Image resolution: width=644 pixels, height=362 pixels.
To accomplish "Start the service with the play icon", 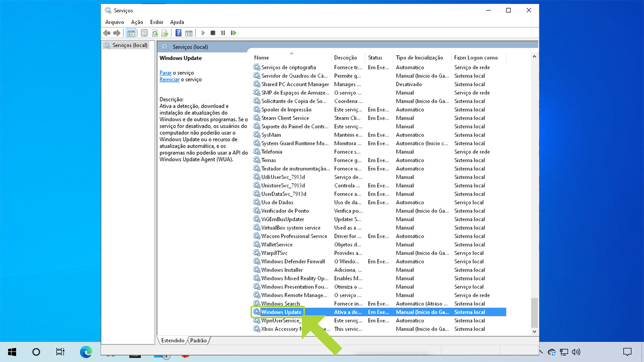I will 203,33.
